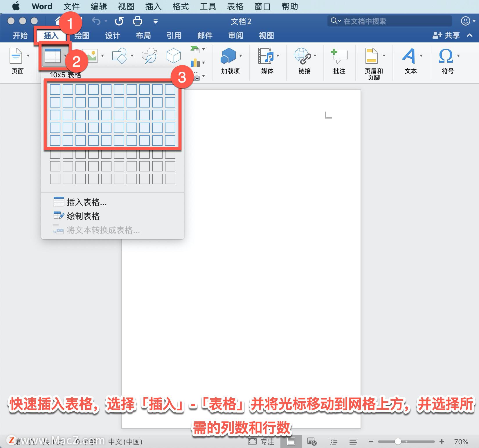Screen dimensions: 479x448
Task: Insert a 3D model shape icon
Action: 173,56
